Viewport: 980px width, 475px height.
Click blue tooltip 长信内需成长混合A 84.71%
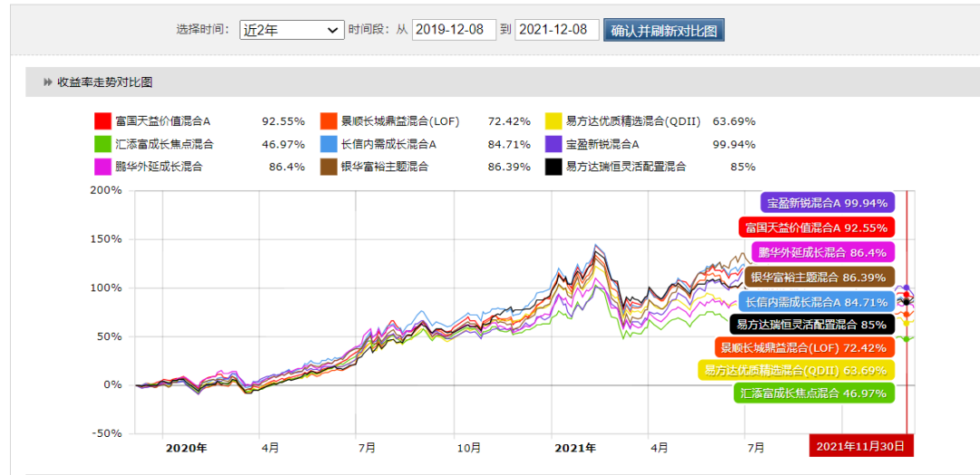818,303
